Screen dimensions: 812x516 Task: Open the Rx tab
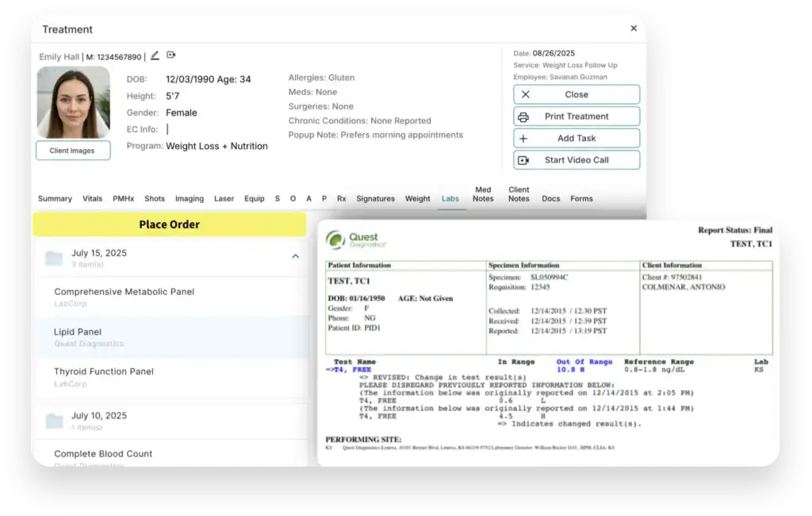pyautogui.click(x=342, y=199)
